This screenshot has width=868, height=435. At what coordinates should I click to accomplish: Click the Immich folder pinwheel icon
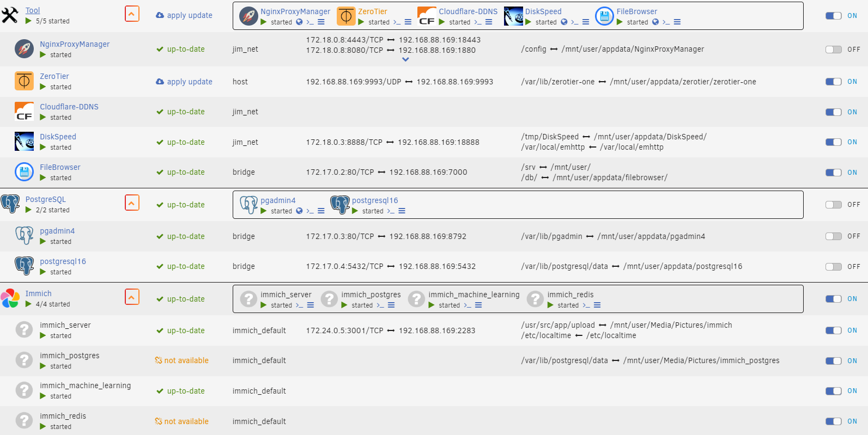(x=10, y=298)
